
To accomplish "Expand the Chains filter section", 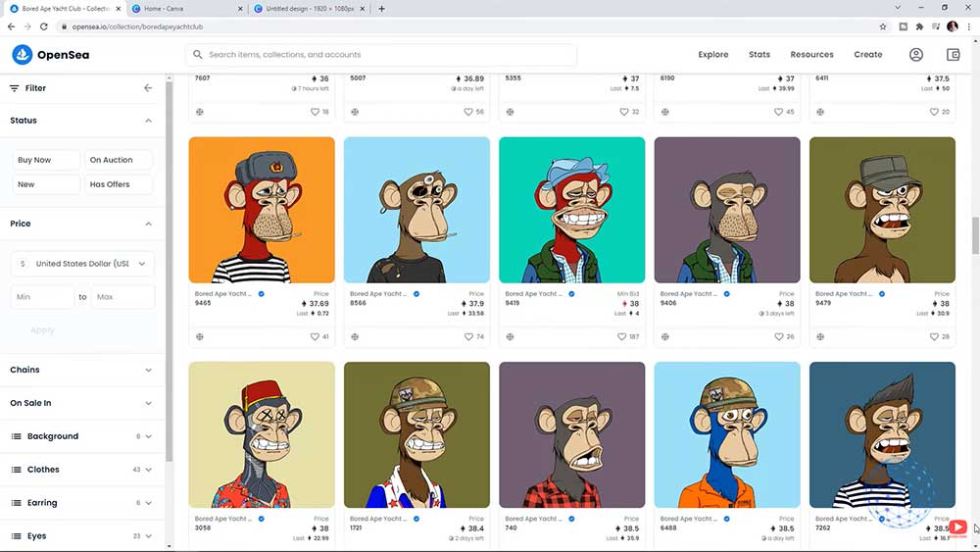I will tap(81, 370).
